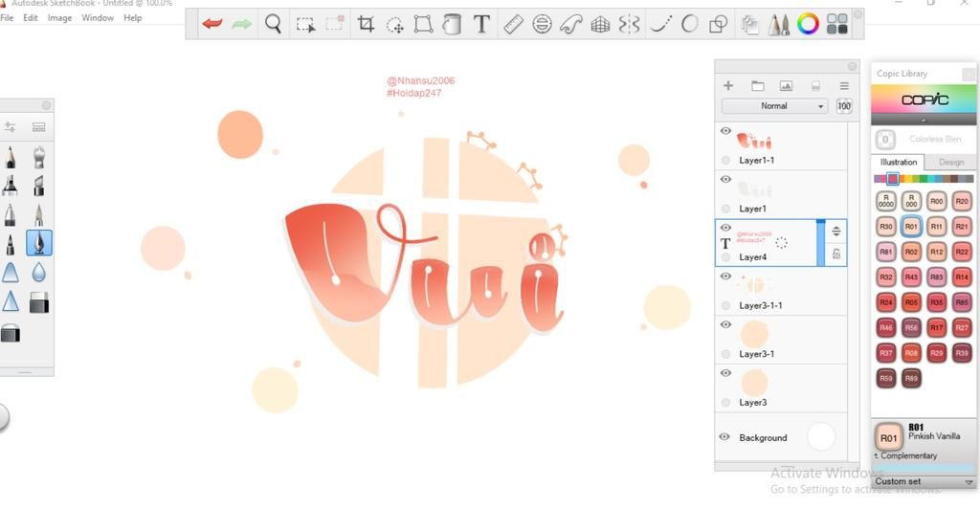Collapse the Copic color header arrow
Image resolution: width=980 pixels, height=509 pixels.
(924, 120)
